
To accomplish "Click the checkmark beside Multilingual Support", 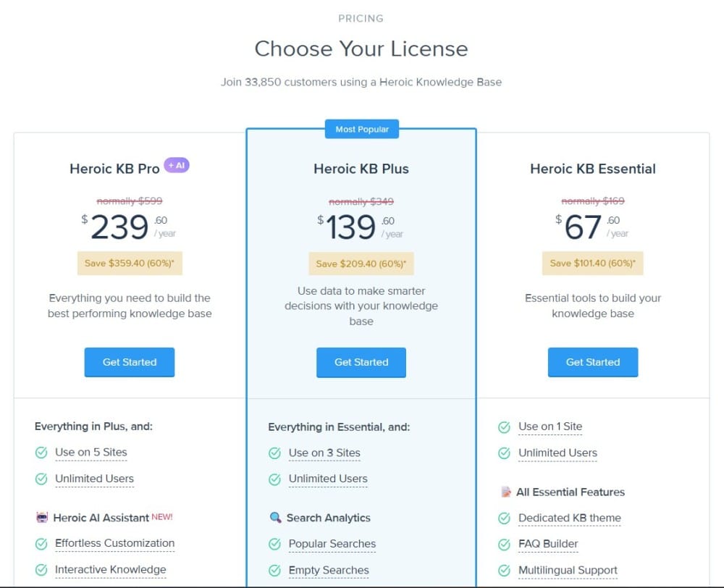I will coord(504,570).
